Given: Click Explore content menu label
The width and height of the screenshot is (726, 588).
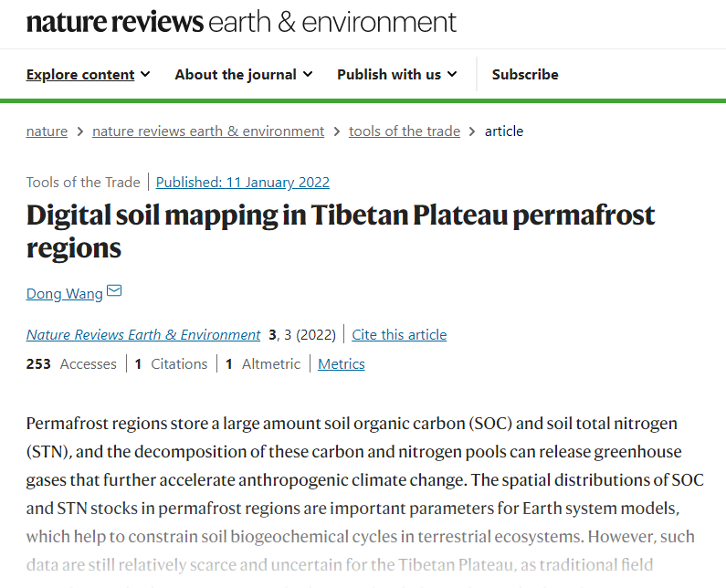Looking at the screenshot, I should point(80,75).
